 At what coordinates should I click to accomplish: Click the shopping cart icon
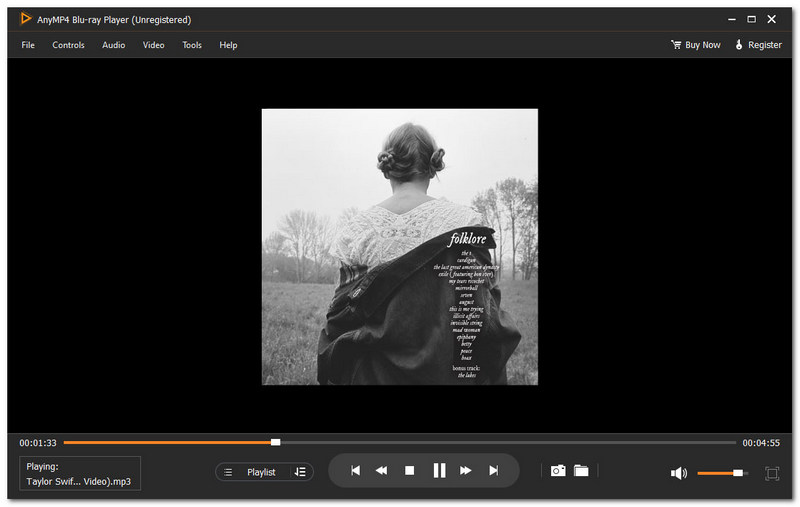(x=676, y=45)
